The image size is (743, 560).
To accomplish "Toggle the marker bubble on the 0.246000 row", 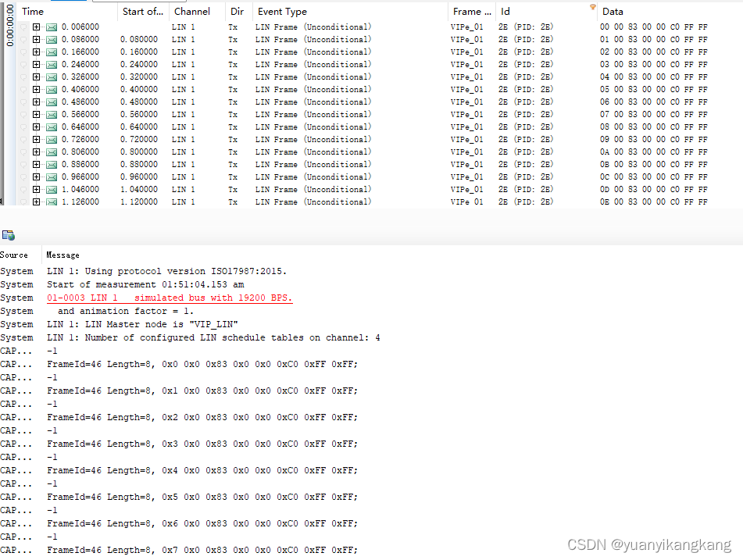I will (24, 64).
